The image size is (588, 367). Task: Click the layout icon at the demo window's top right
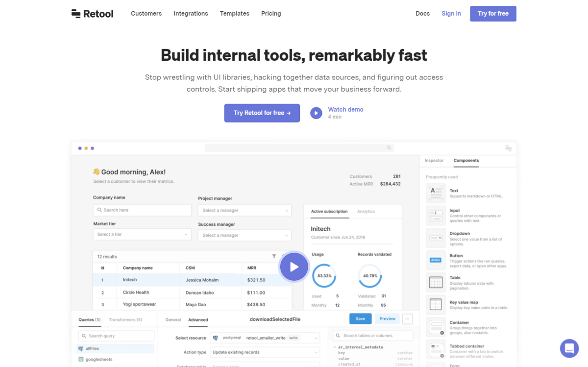click(x=509, y=148)
